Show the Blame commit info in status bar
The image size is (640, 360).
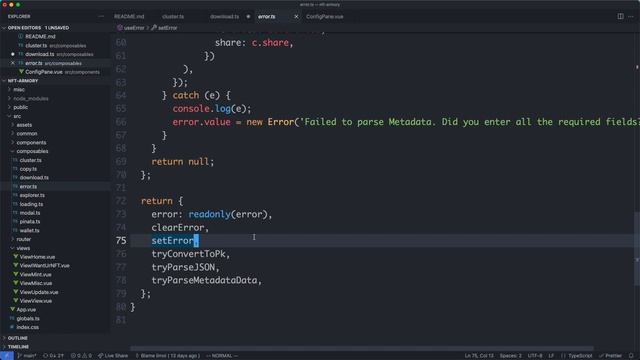coord(167,356)
